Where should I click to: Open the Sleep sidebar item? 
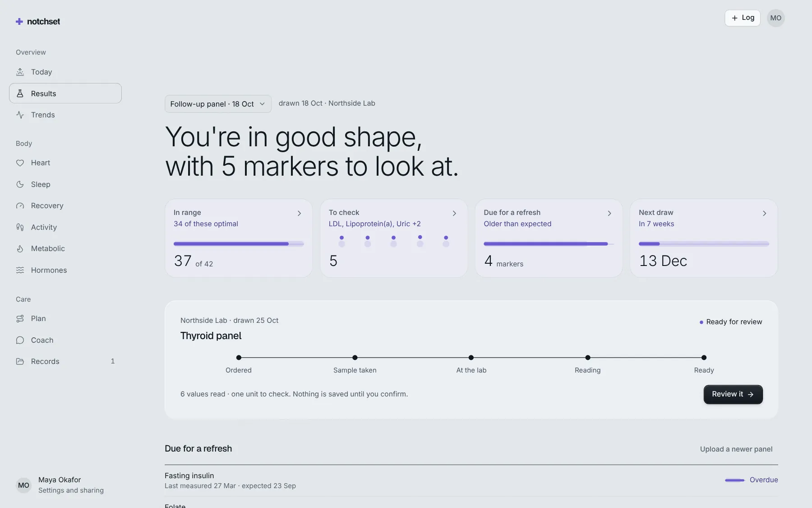[x=65, y=184]
